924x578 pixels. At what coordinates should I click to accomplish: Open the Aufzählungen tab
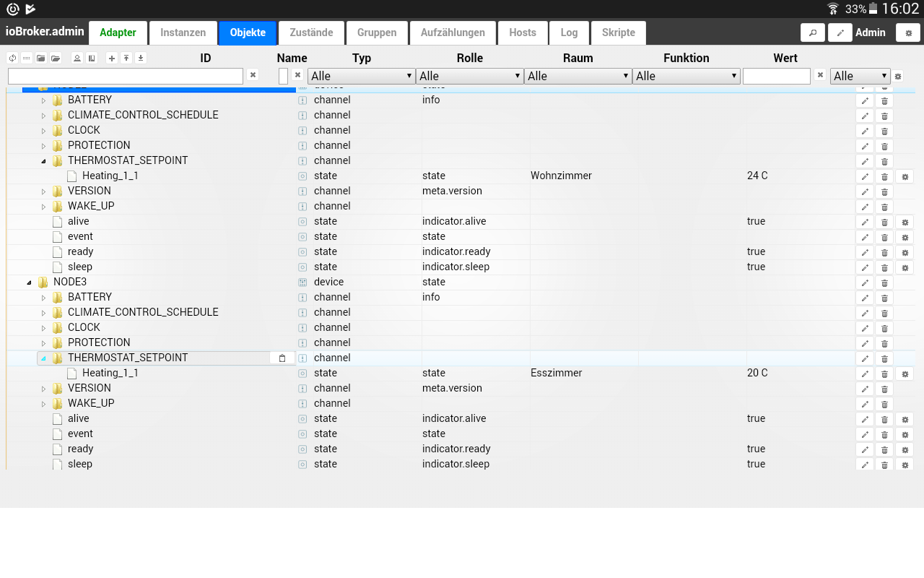point(453,33)
